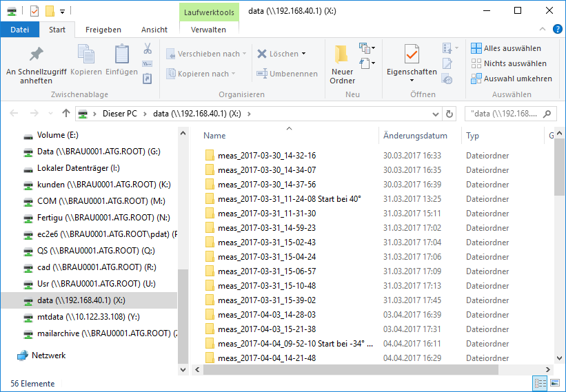Open the Verwalten tab
The height and width of the screenshot is (392, 566).
click(208, 30)
